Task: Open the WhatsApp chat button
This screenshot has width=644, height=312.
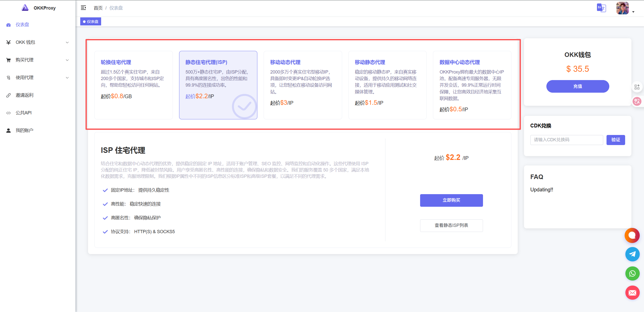Action: [x=632, y=273]
